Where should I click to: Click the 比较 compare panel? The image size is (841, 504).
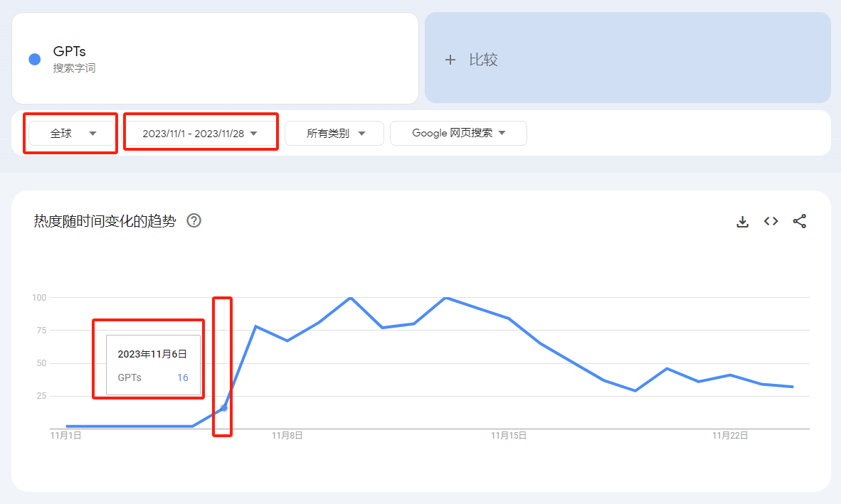628,58
